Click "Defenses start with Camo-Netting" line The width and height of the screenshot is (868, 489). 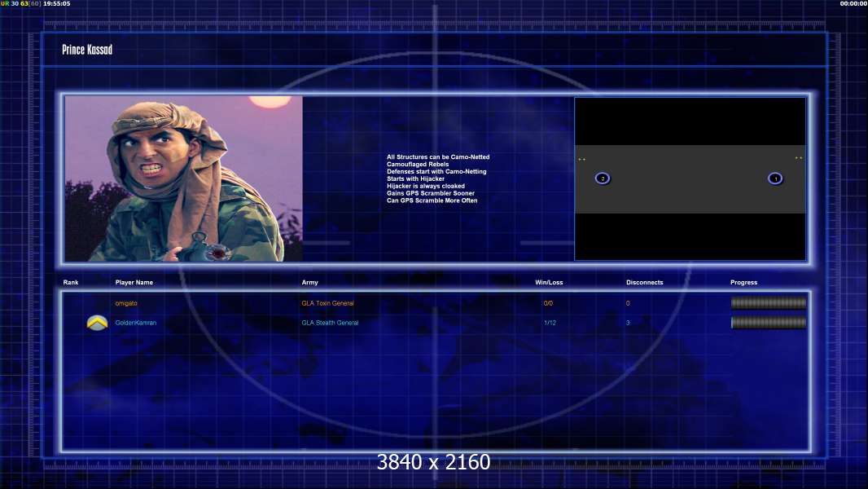click(x=436, y=172)
